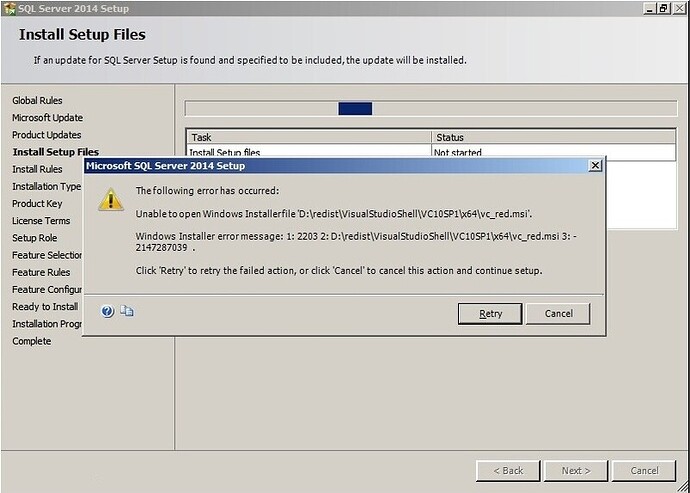Select the Microsoft Update step
Image resolution: width=690 pixels, height=493 pixels.
coord(48,118)
